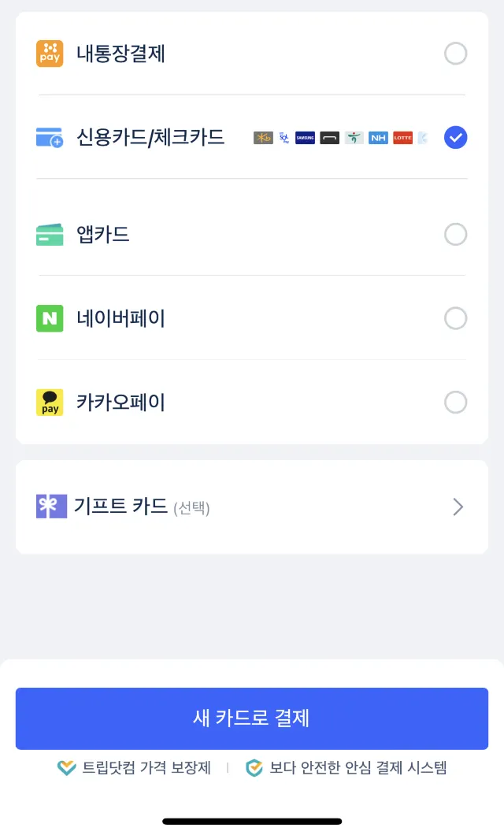Image resolution: width=504 pixels, height=835 pixels.
Task: Click the Hyundai card logo icon
Action: 328,137
